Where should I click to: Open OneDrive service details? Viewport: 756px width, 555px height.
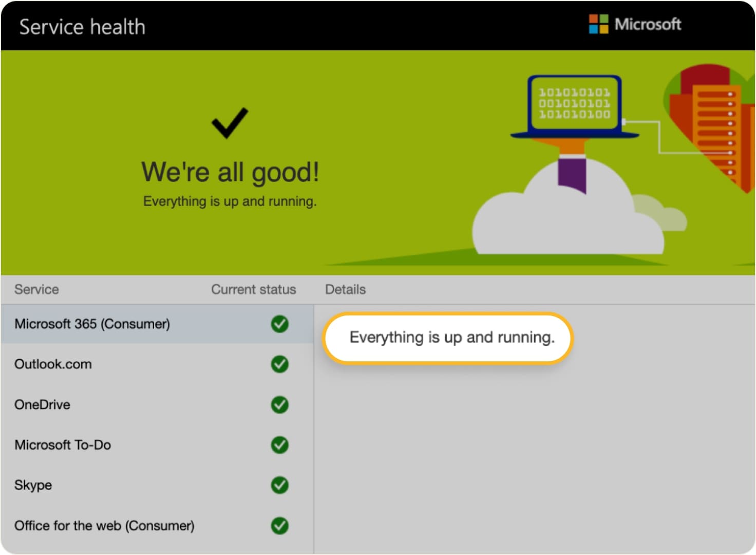[43, 405]
